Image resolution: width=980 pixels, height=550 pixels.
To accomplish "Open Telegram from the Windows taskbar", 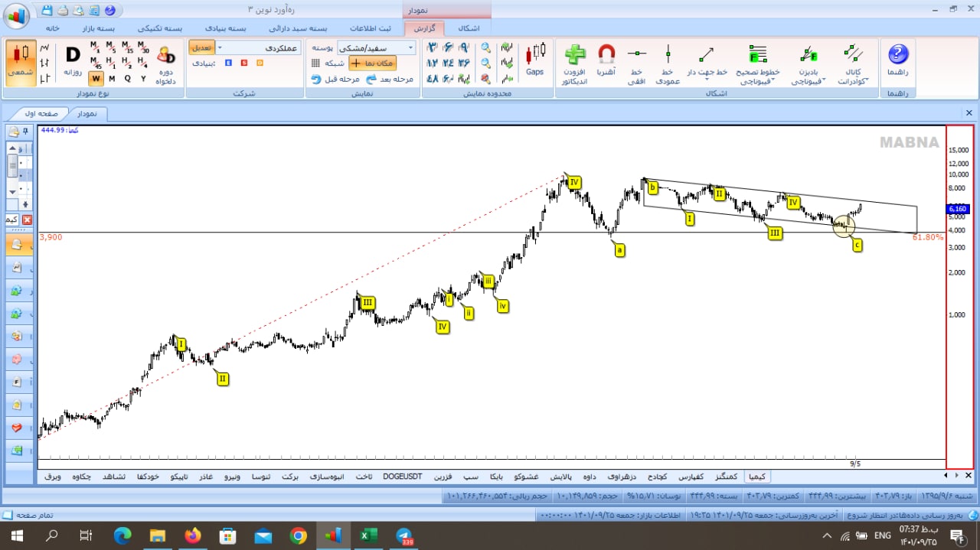I will tap(403, 535).
